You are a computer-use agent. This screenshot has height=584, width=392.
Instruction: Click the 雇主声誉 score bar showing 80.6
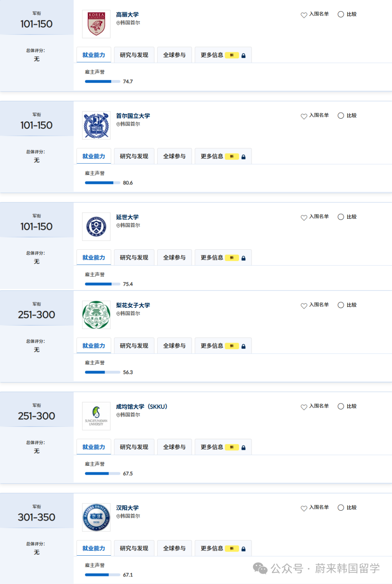coord(102,183)
